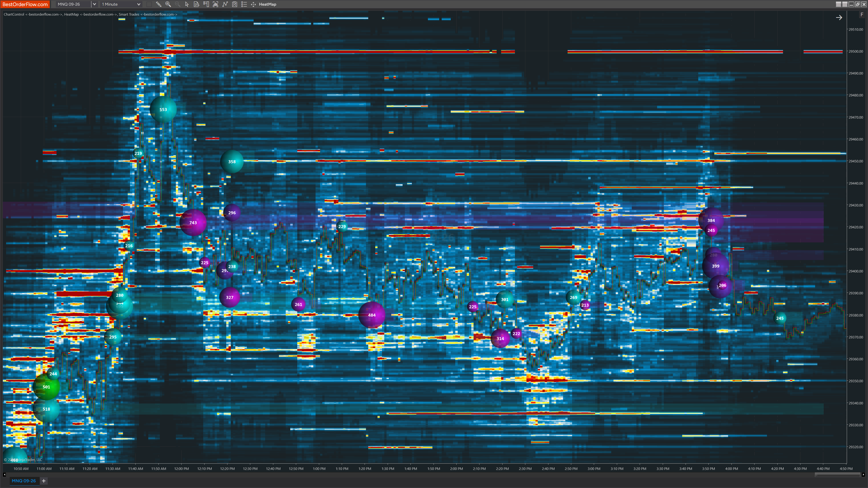Click the HeatMap toolbar label
Image resolution: width=868 pixels, height=488 pixels.
268,4
